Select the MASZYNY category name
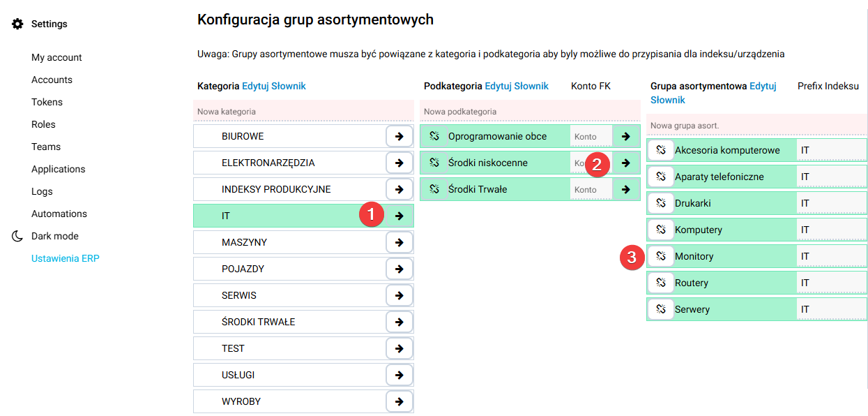 pyautogui.click(x=244, y=242)
